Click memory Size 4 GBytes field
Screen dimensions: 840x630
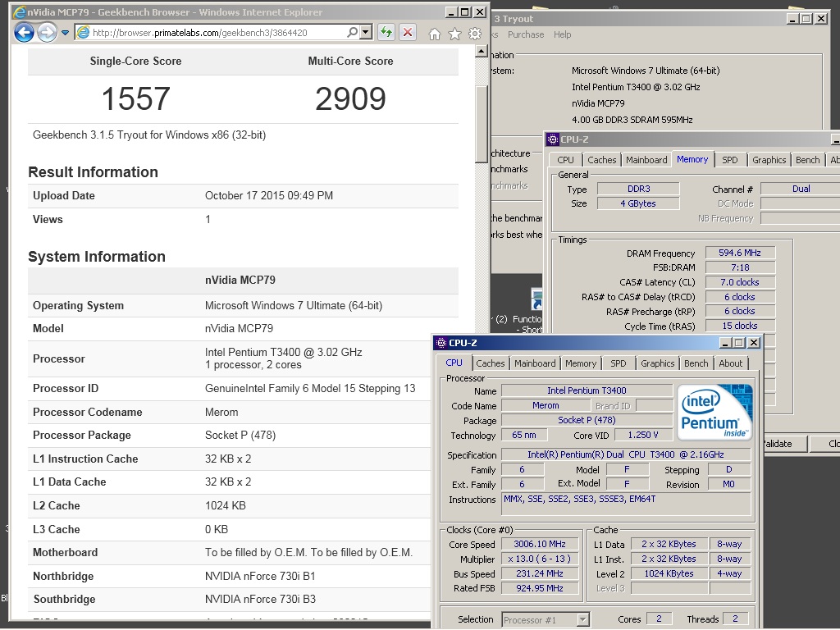coord(638,203)
